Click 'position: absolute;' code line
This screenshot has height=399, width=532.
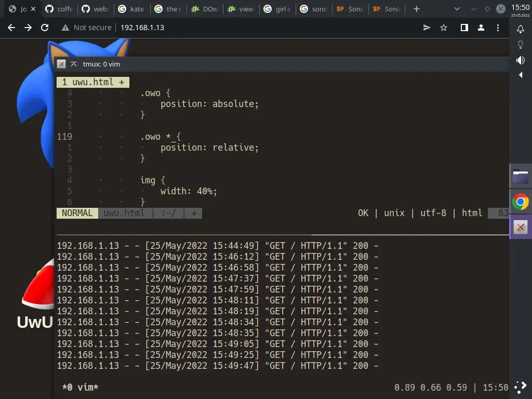coord(209,104)
